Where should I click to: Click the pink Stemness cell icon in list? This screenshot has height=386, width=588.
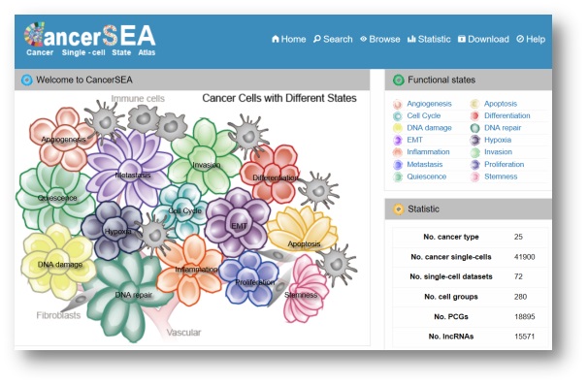click(x=475, y=177)
